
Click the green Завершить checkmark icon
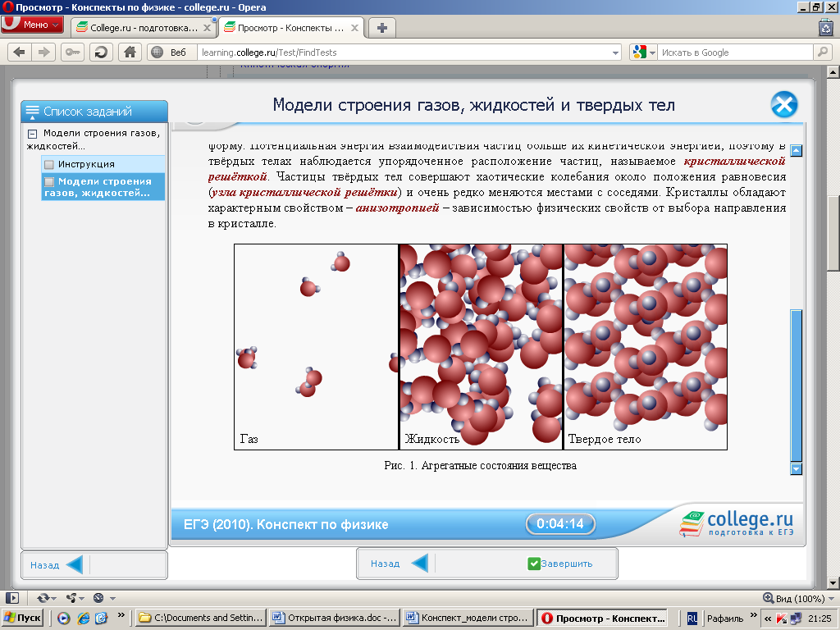pos(533,564)
